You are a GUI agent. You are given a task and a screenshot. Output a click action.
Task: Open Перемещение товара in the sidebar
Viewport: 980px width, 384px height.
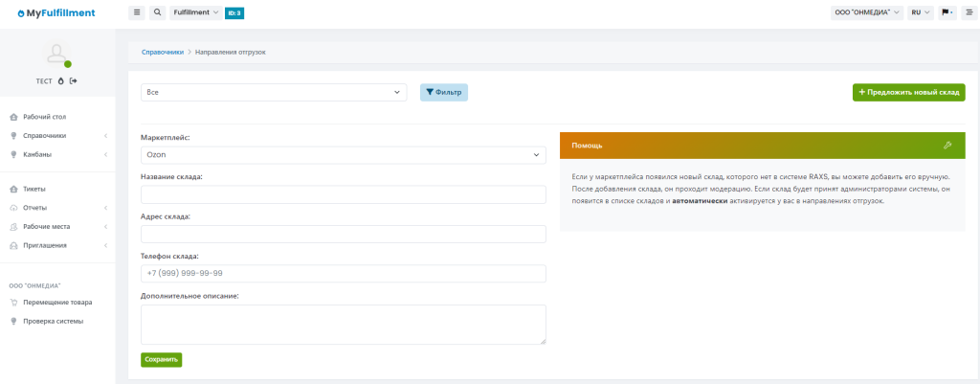coord(57,302)
